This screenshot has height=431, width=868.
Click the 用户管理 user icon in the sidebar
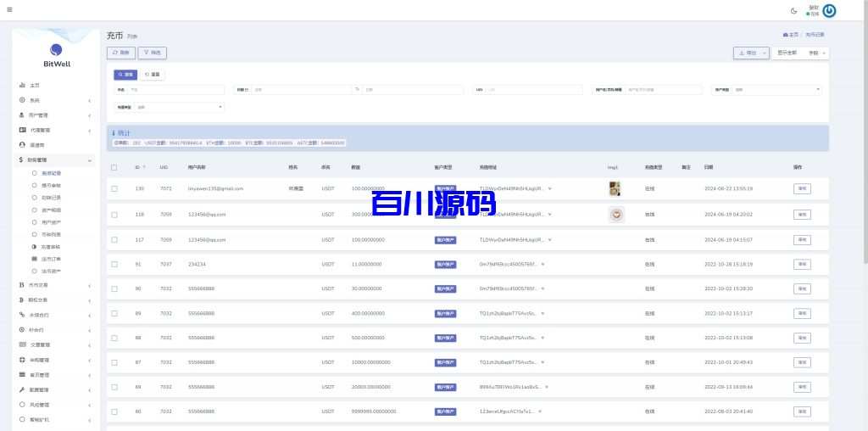[22, 115]
